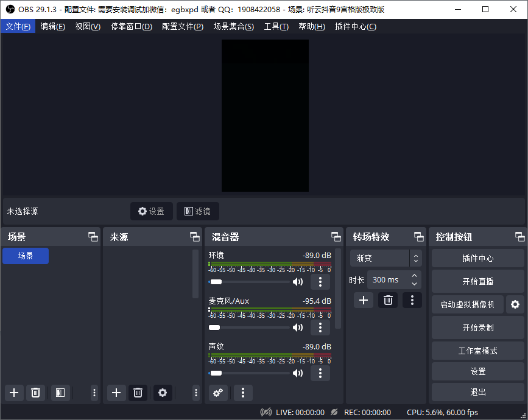Screen dimensions: 528x420
Task: Open virtual camera settings gear icon
Action: (515, 304)
